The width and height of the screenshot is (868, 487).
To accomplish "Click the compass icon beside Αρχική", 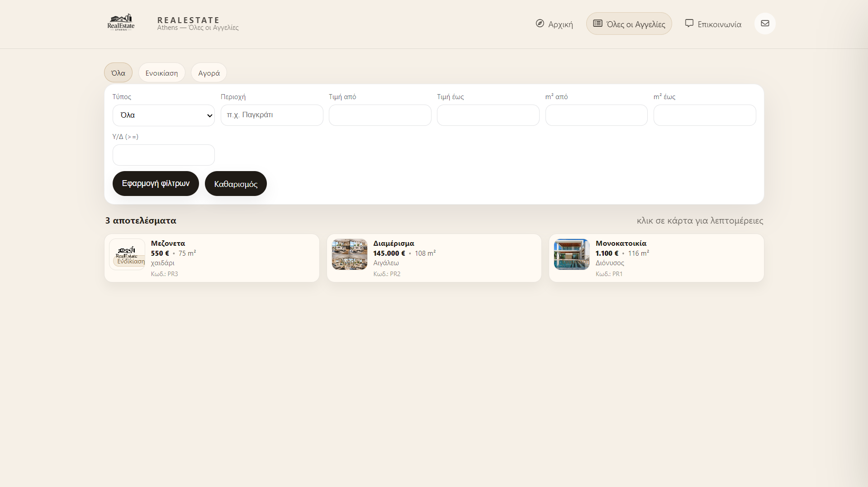I will pos(540,24).
